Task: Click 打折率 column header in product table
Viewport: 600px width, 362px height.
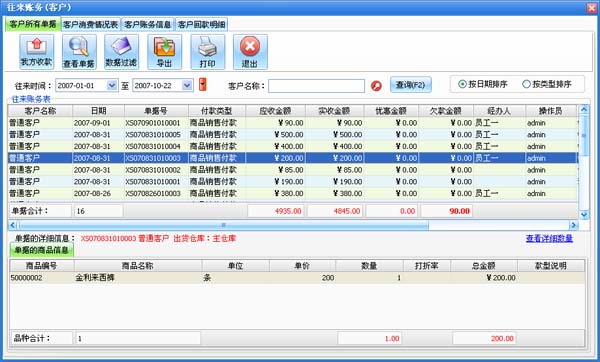Action: coord(427,266)
